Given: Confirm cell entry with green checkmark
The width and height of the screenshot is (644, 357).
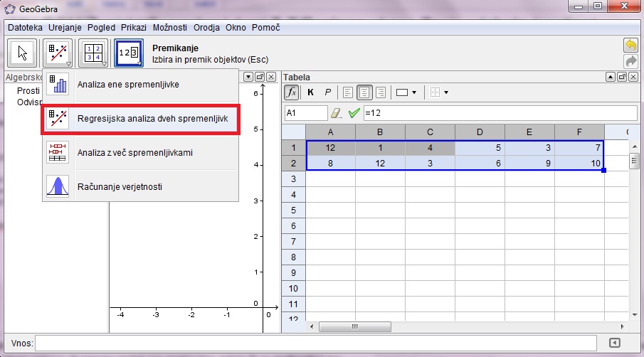Looking at the screenshot, I should 354,113.
